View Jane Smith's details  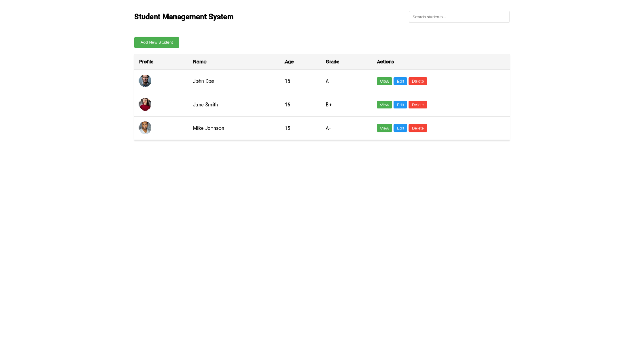[384, 105]
